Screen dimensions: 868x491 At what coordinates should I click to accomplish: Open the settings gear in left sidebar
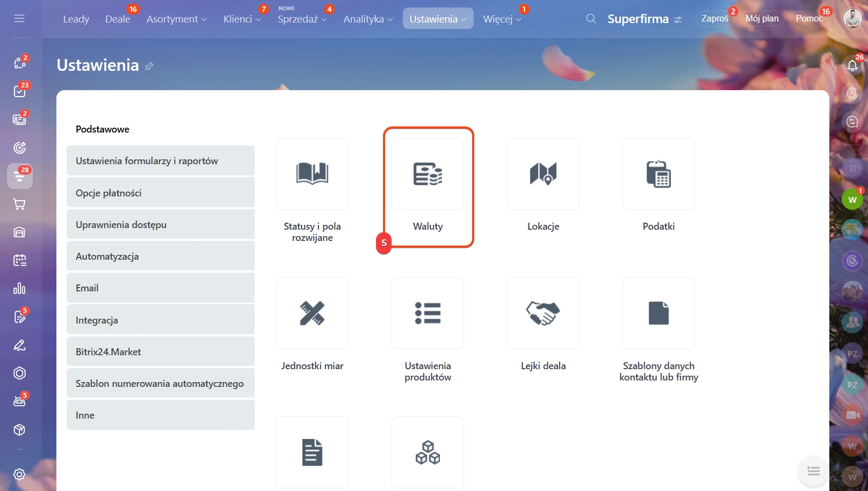click(x=20, y=474)
